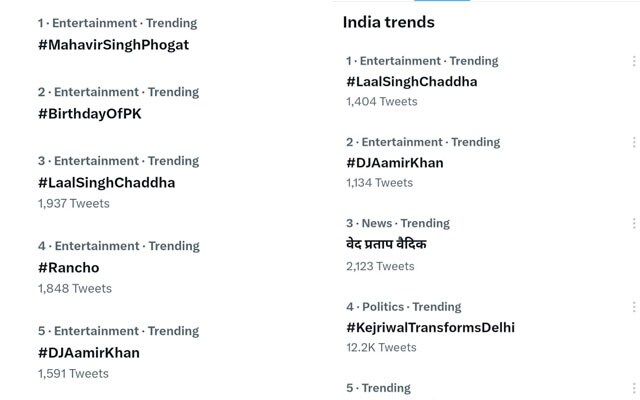Click the '4 · Politics · Trending' label

(404, 307)
